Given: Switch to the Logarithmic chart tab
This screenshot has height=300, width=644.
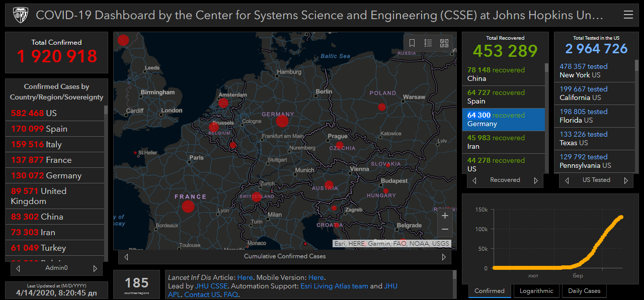Looking at the screenshot, I should point(537,291).
